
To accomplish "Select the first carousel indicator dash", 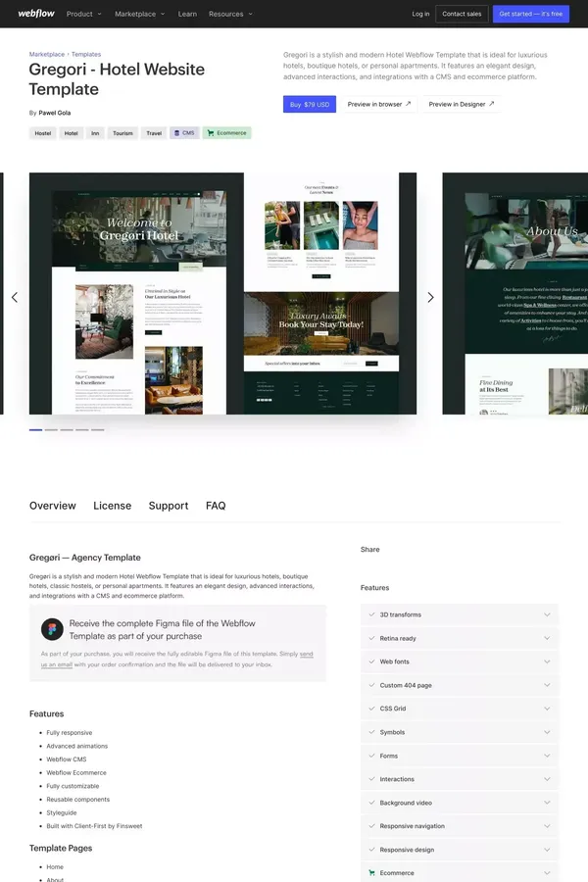I will point(35,430).
